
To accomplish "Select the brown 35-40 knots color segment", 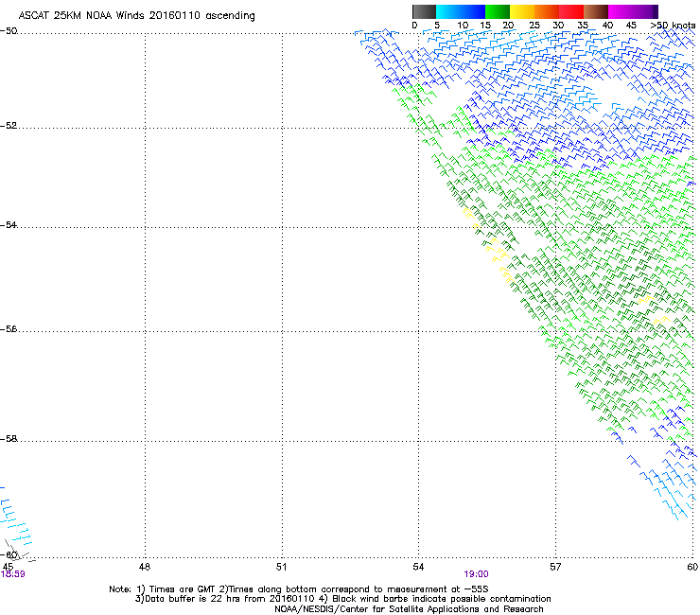I will coord(596,11).
